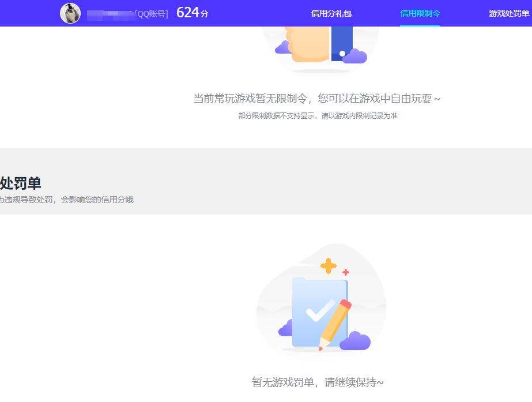Select the 信用限制令 tab

pyautogui.click(x=420, y=13)
